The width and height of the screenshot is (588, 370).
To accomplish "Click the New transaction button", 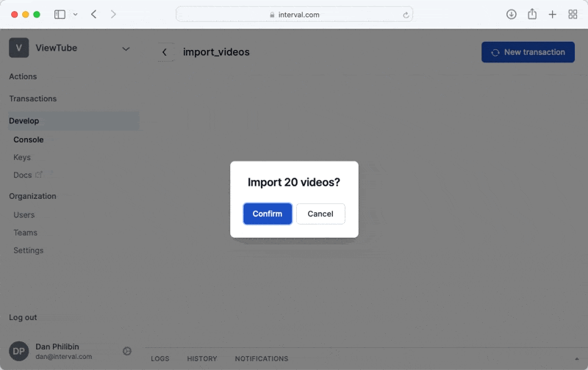I will pos(528,52).
